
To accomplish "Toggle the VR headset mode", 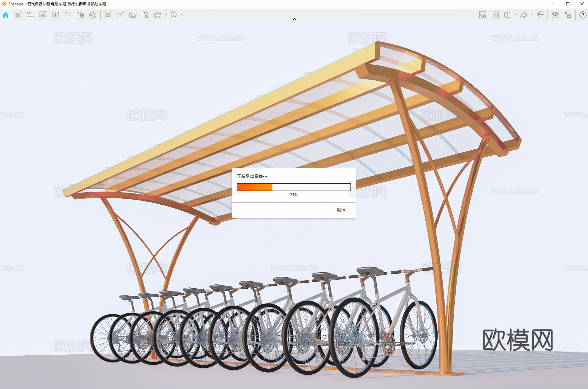I will (540, 15).
